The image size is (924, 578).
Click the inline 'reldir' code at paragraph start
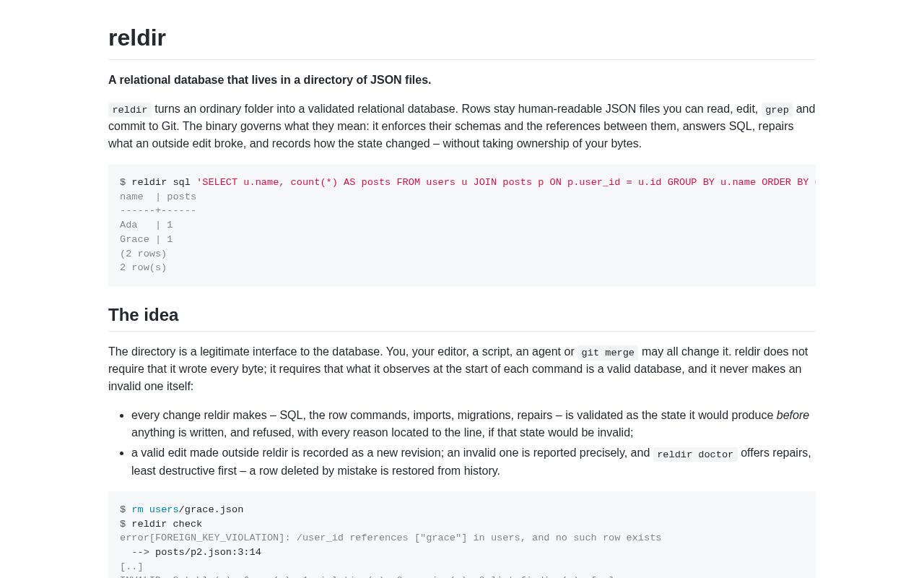click(x=130, y=110)
